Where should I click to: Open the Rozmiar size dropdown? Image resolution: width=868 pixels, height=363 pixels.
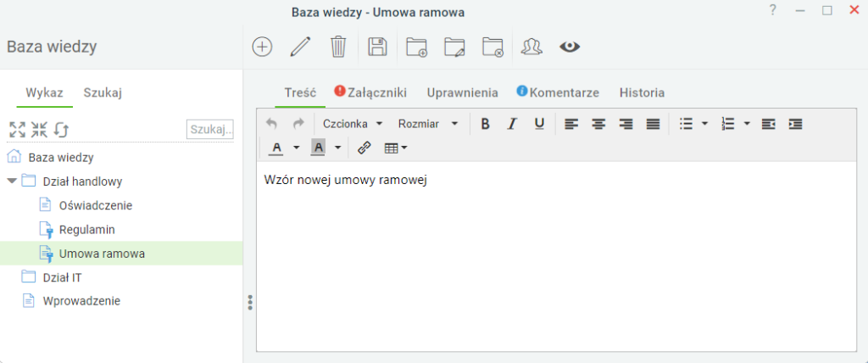[x=428, y=124]
